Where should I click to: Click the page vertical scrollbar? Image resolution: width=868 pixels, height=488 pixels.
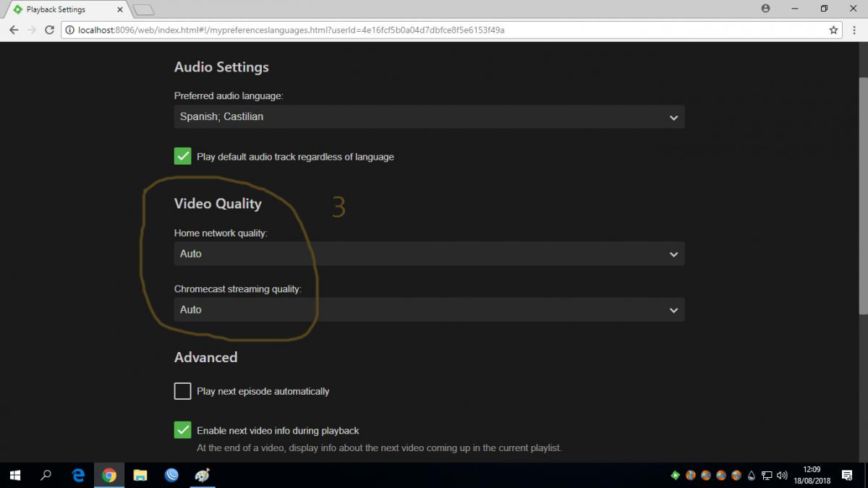tap(863, 195)
